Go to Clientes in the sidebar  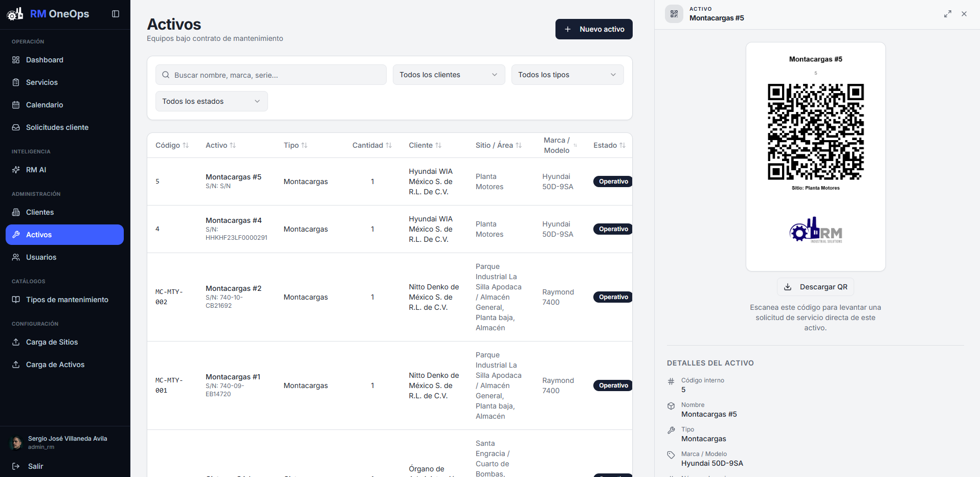[64, 212]
